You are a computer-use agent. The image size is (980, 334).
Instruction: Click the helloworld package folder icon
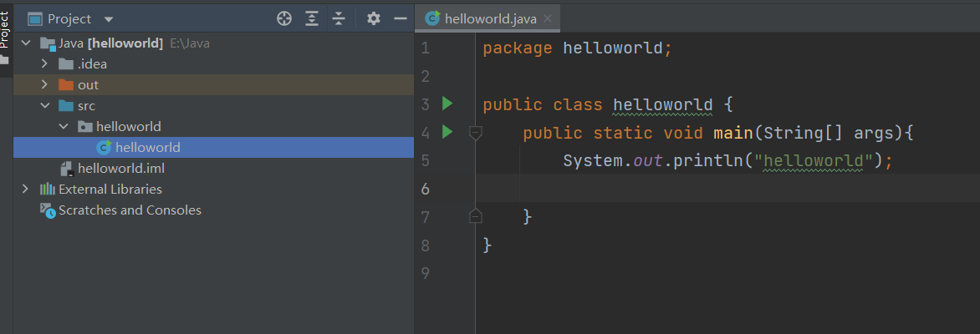point(85,127)
